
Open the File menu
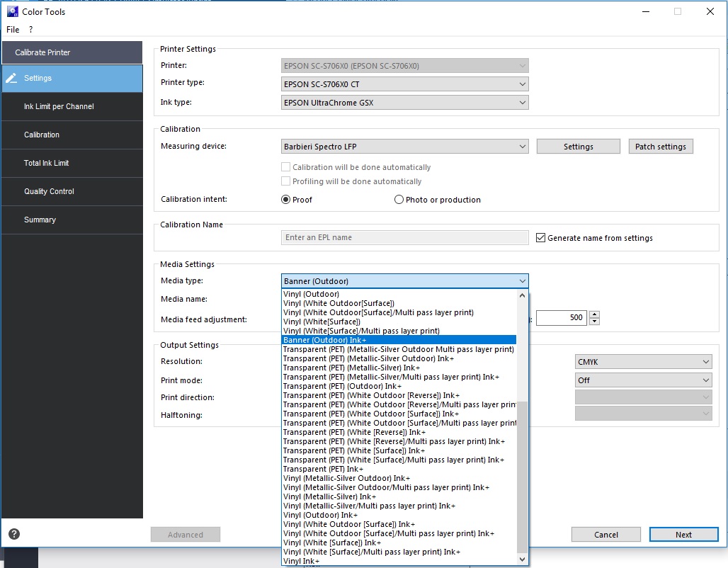pos(13,30)
